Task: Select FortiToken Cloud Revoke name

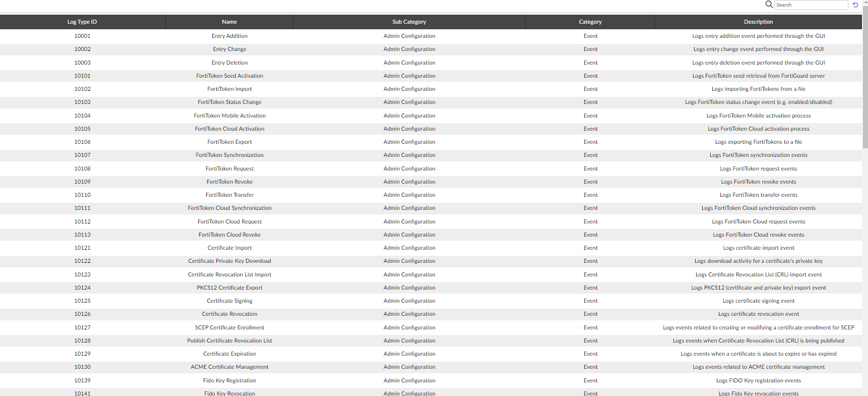Action: (229, 235)
